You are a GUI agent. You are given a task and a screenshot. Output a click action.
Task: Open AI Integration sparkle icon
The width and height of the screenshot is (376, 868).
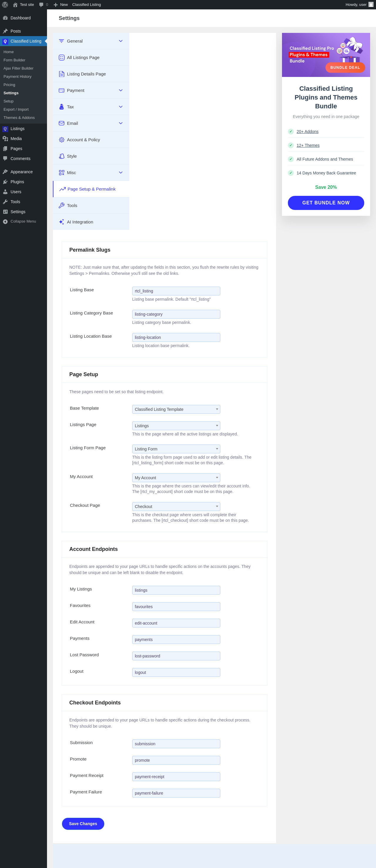(x=61, y=222)
